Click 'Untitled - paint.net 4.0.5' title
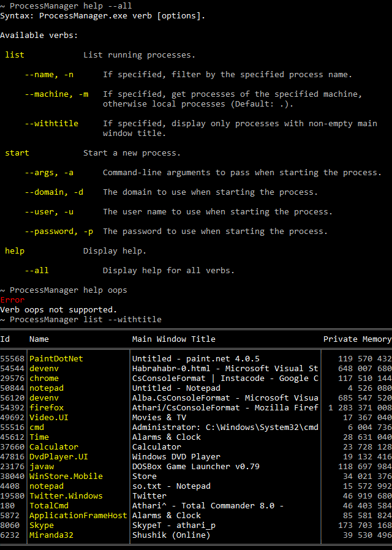The height and width of the screenshot is (550, 392). click(x=195, y=359)
